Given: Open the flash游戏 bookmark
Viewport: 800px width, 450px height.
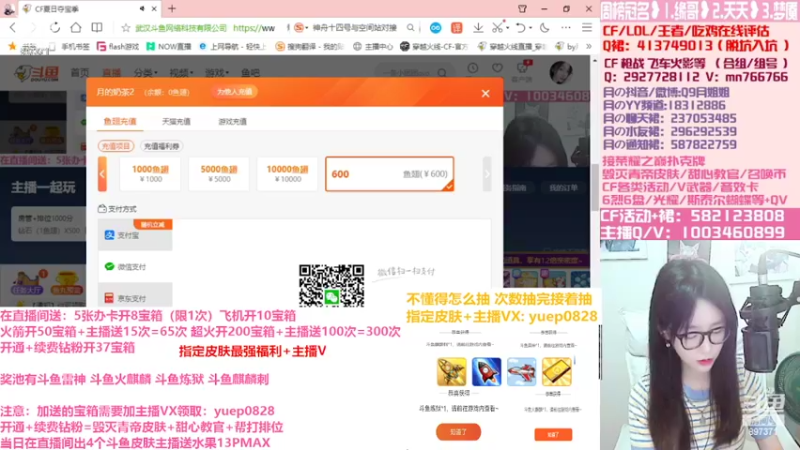Looking at the screenshot, I should [118, 46].
